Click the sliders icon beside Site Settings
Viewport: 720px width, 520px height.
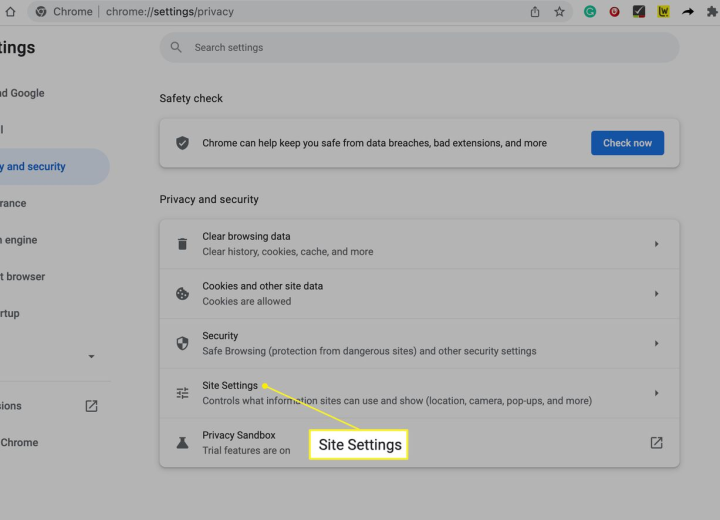click(x=182, y=393)
